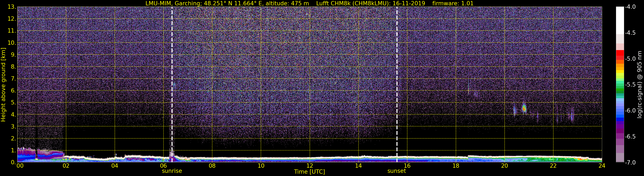Click the sunset dashed vertical line
The height and width of the screenshot is (176, 644).
pos(397,84)
